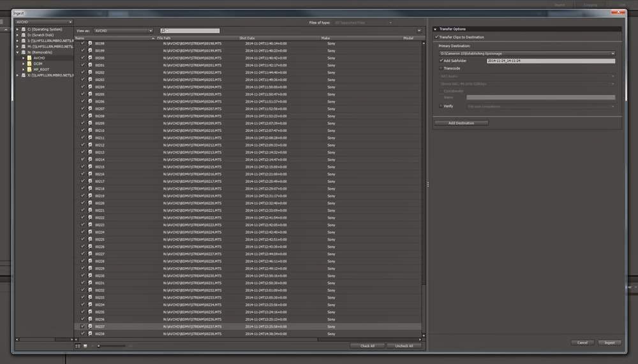
Task: Click the thumbnail size zoom slider
Action: 112,346
